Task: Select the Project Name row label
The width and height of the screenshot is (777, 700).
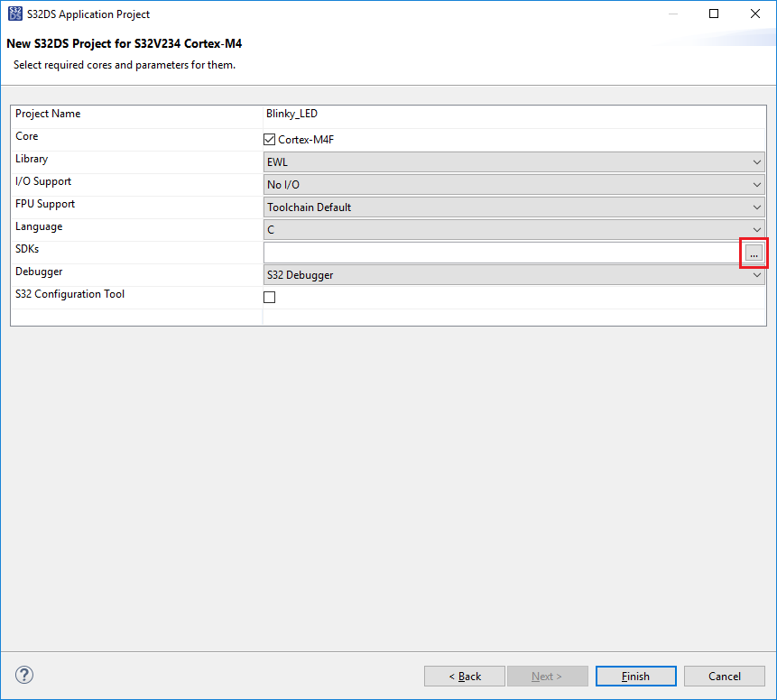Action: point(48,114)
